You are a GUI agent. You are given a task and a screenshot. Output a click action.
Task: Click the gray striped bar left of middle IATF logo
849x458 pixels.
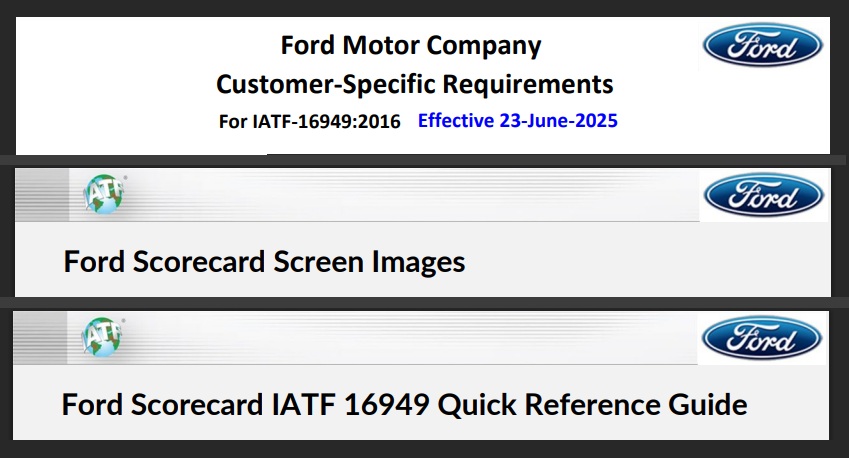42,195
